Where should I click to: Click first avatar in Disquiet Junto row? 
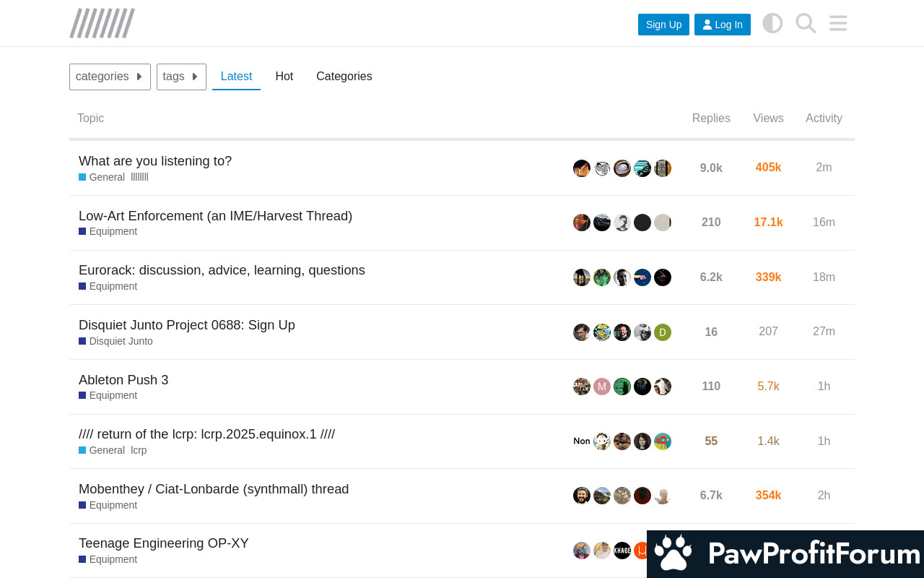(582, 332)
